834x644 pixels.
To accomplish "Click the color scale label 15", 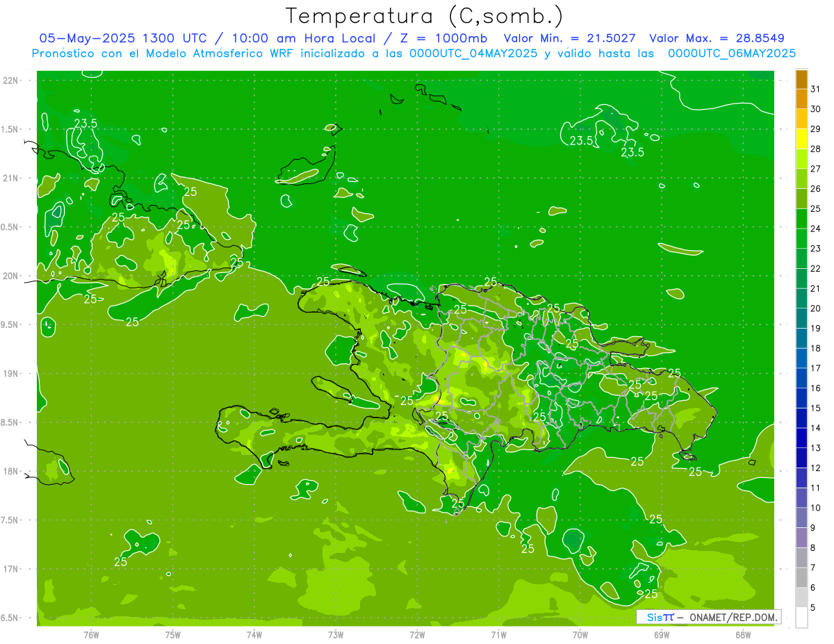I will (x=816, y=408).
